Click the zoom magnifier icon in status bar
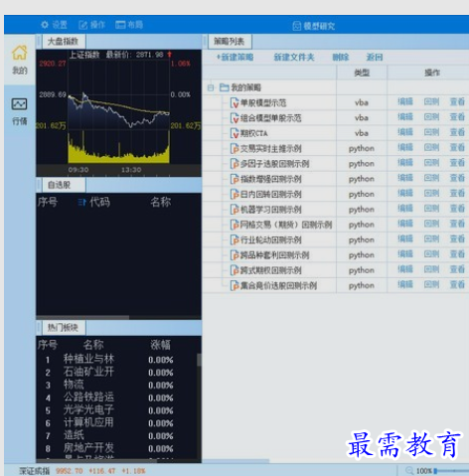This screenshot has width=469, height=476. pyautogui.click(x=409, y=470)
